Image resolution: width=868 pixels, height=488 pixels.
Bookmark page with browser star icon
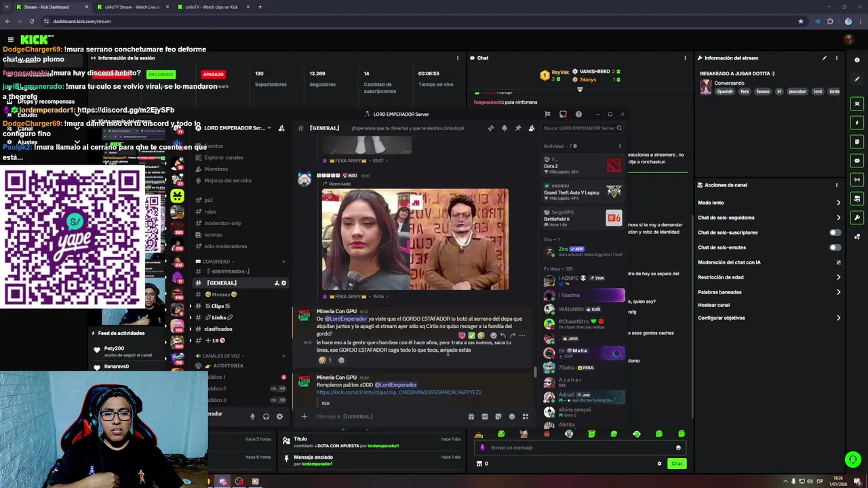[x=801, y=21]
